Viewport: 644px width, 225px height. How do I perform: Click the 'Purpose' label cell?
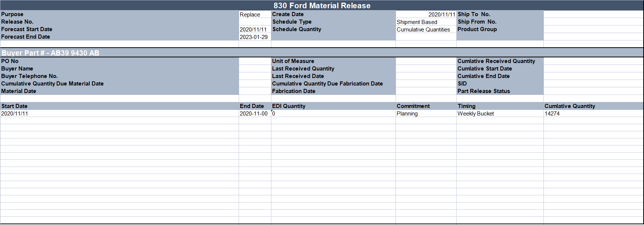[119, 14]
